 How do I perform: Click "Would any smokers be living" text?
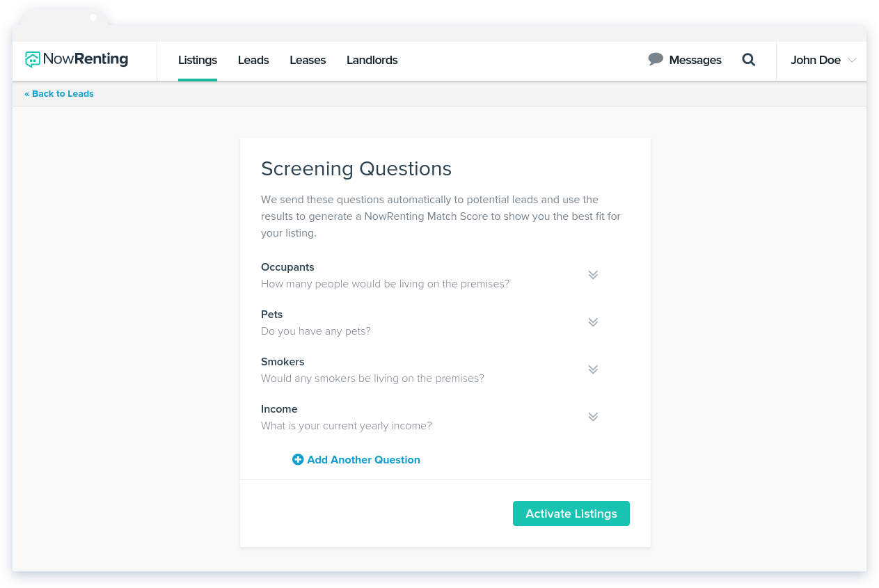click(x=372, y=379)
